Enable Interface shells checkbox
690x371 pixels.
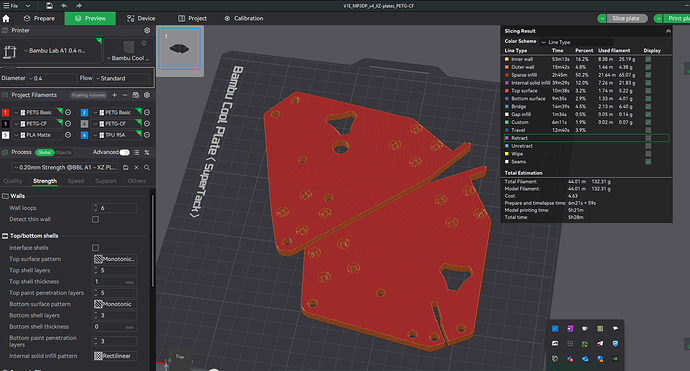(x=95, y=248)
